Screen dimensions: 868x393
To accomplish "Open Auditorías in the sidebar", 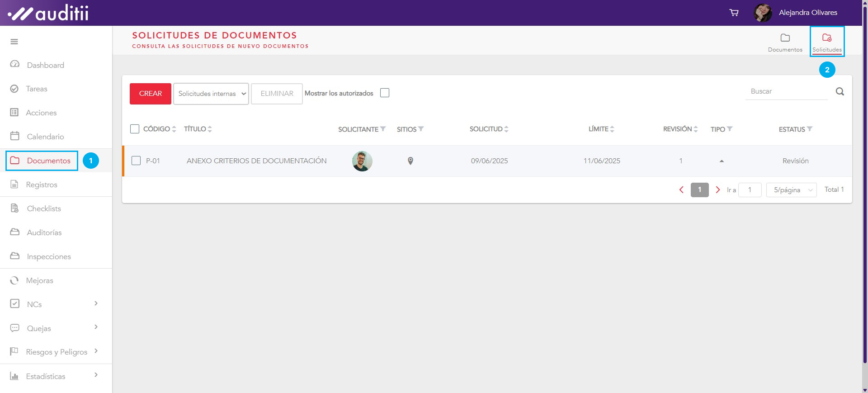I will (x=44, y=232).
